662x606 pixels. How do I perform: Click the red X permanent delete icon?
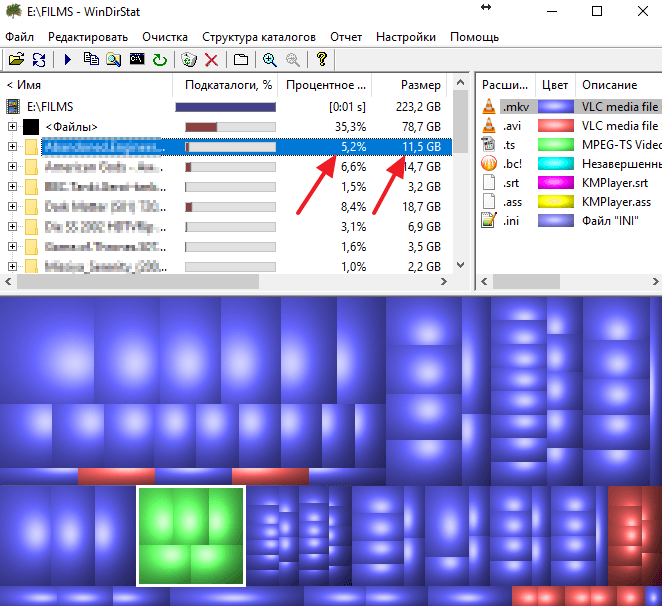click(211, 60)
